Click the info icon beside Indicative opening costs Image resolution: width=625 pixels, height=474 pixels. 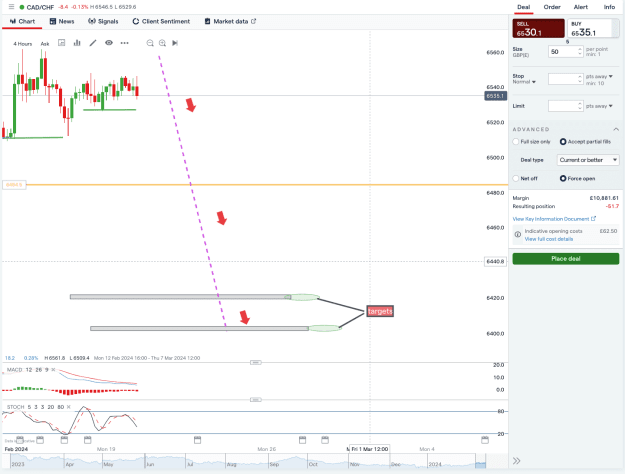click(x=517, y=234)
